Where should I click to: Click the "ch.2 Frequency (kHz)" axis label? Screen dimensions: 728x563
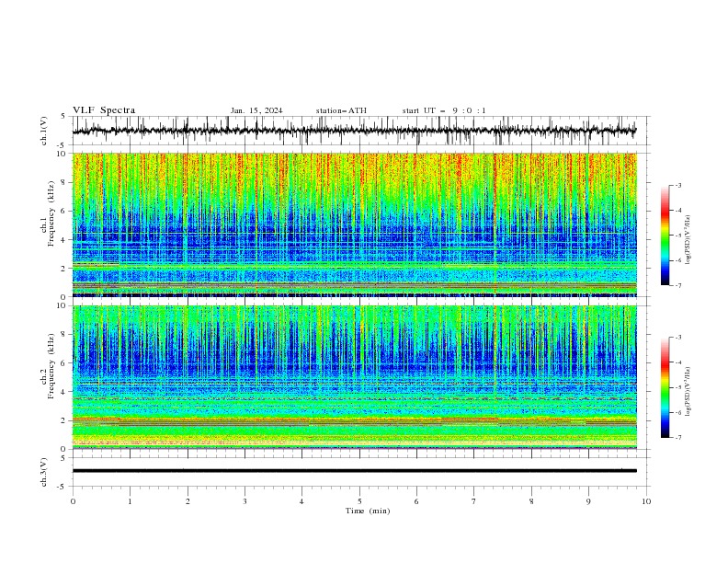pos(48,366)
